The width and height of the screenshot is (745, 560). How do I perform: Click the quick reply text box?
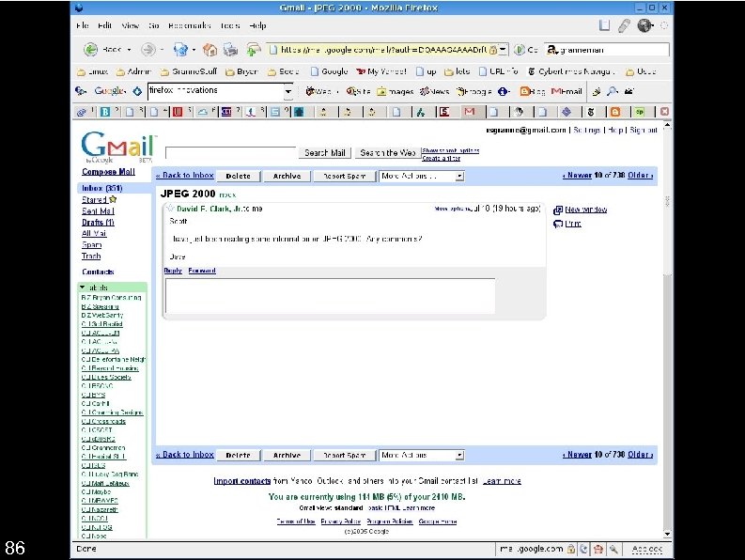[330, 296]
